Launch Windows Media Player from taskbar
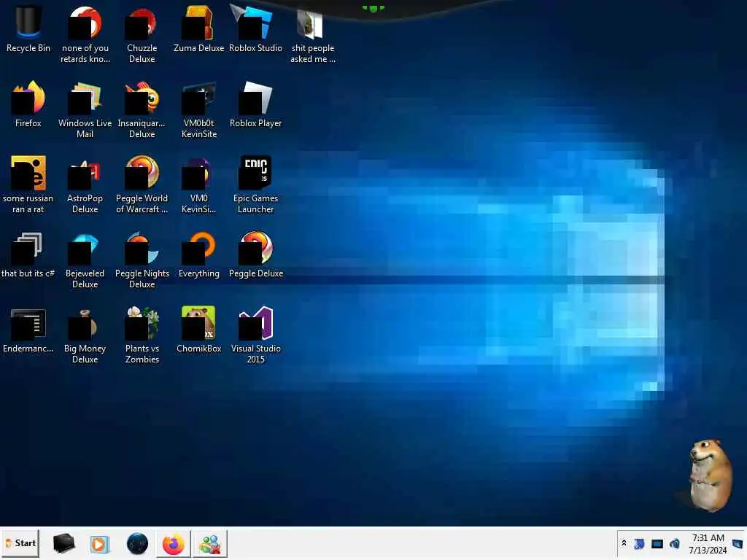747x560 pixels. tap(100, 544)
